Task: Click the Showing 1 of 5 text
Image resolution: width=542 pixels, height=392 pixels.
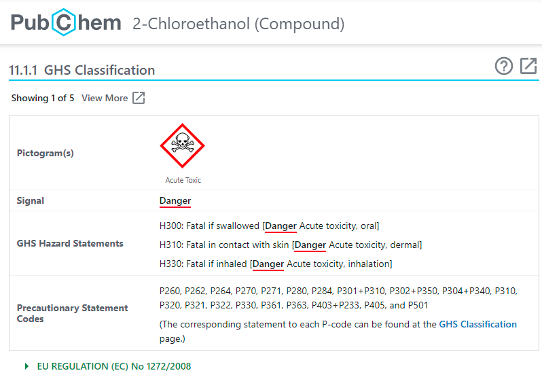Action: tap(43, 98)
